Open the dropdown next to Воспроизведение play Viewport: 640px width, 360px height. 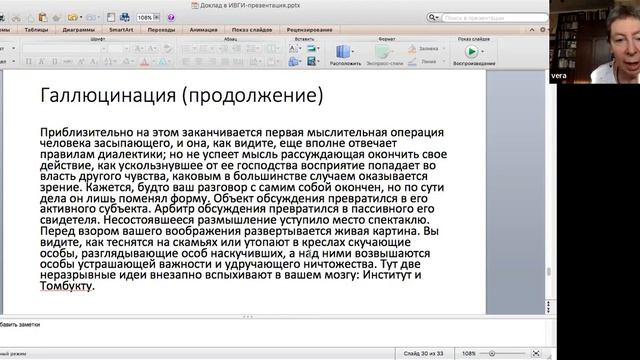click(483, 52)
